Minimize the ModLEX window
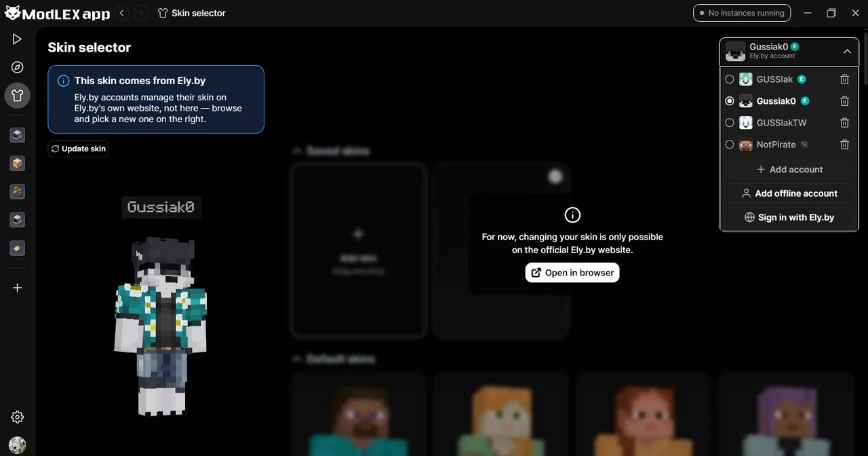Screen dimensions: 868x456 coord(808,13)
